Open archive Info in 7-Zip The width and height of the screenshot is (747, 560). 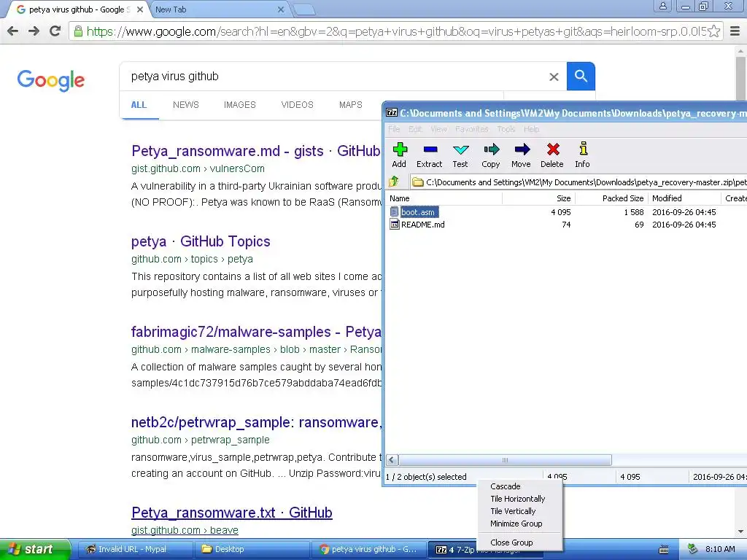pyautogui.click(x=582, y=155)
